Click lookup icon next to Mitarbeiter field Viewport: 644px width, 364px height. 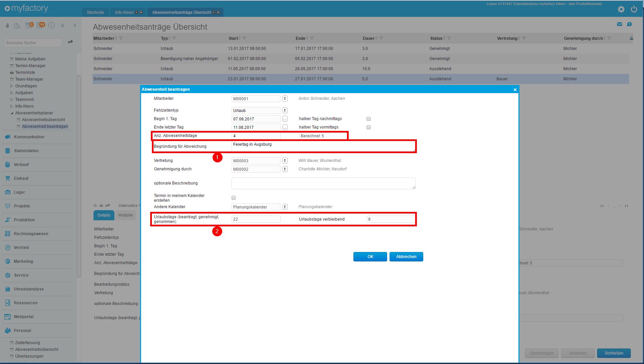285,99
